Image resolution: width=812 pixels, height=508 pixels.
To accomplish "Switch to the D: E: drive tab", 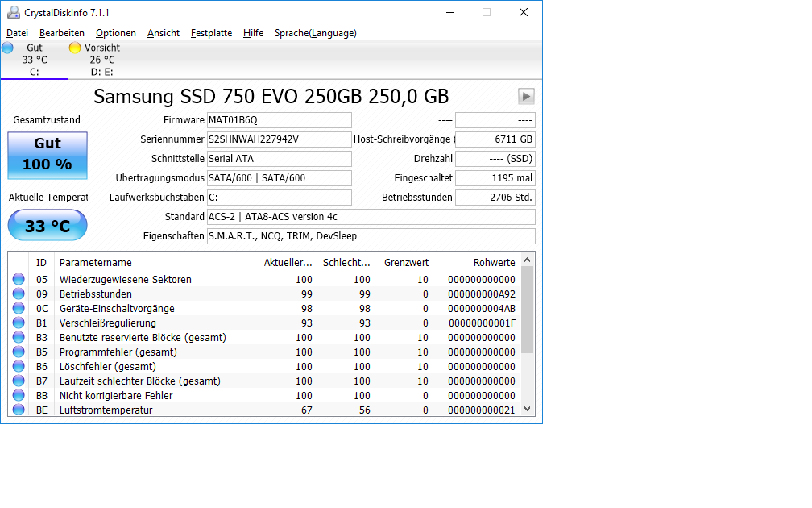I will [x=101, y=60].
